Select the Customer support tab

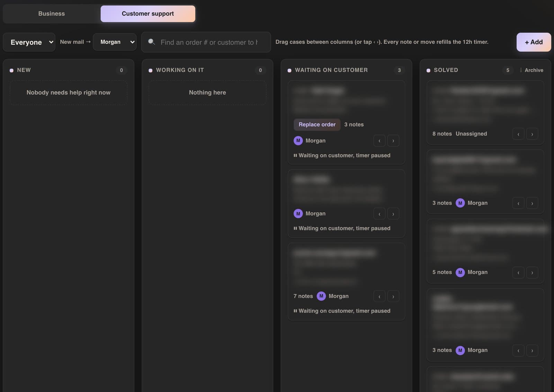(148, 13)
